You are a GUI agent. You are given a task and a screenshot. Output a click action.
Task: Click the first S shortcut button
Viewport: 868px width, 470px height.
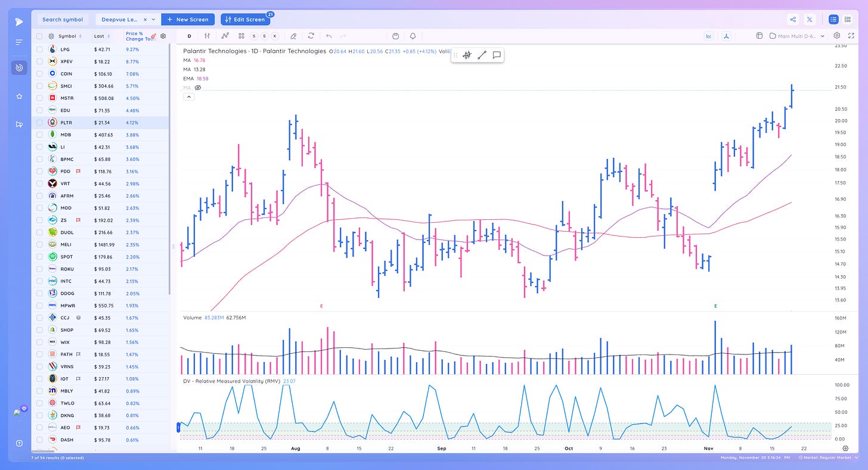(x=255, y=36)
